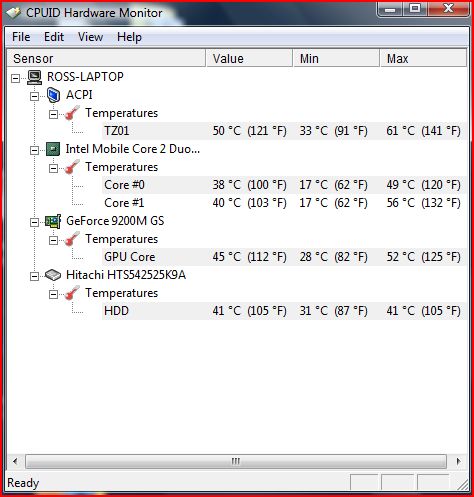Click Core #0 max value 49 °C (120 °F)

point(423,185)
